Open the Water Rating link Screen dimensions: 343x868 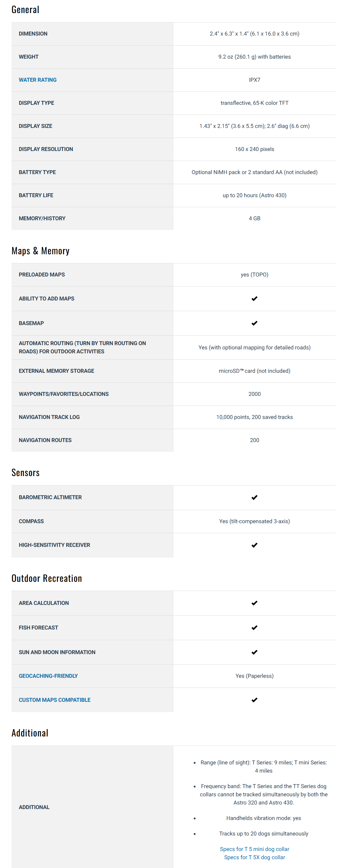click(37, 80)
